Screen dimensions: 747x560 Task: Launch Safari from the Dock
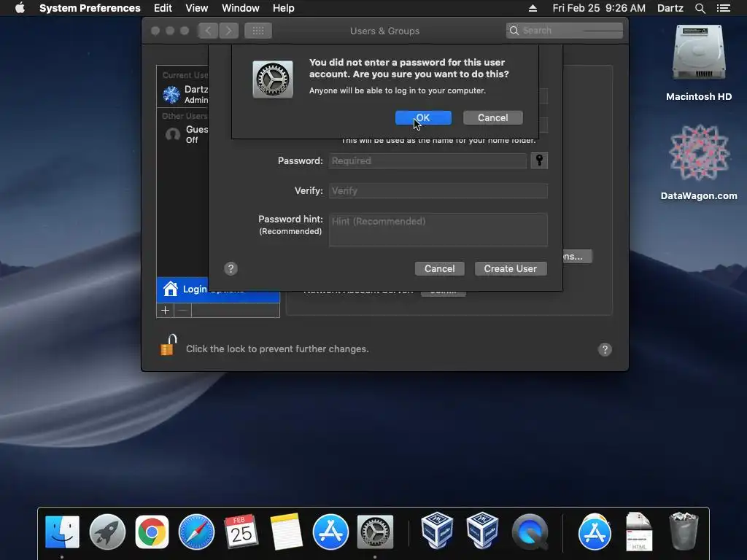click(196, 532)
